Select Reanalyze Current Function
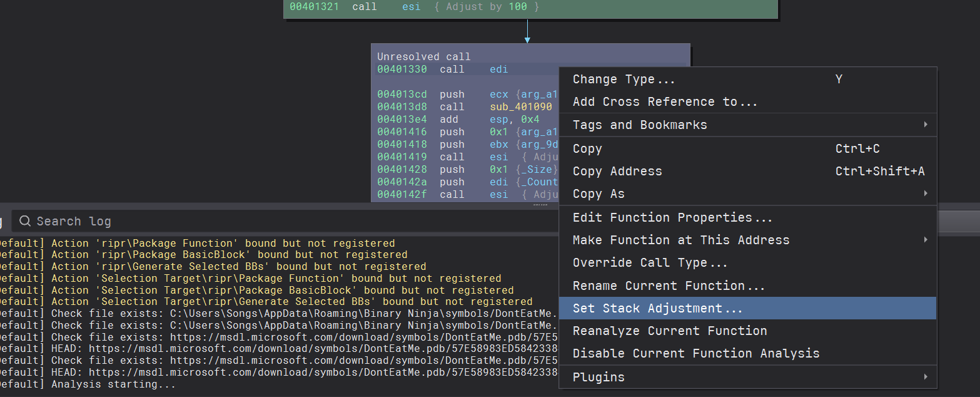Screen dimensions: 980x397 [x=669, y=331]
